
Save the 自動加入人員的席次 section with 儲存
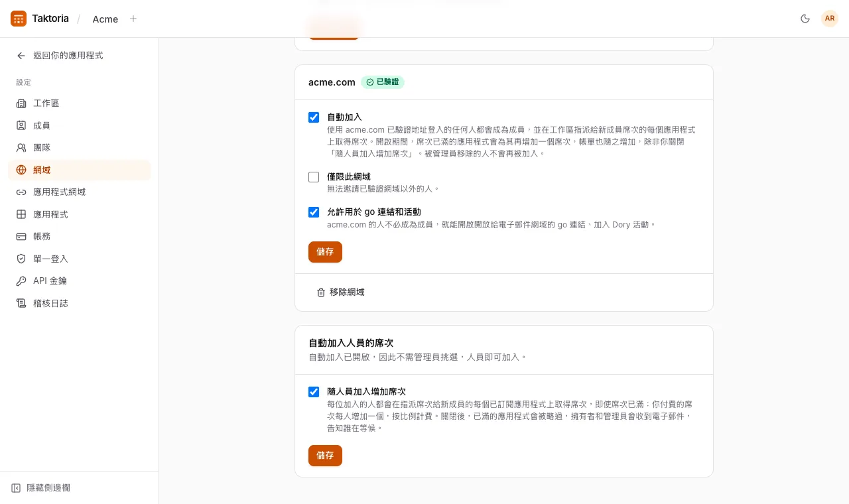tap(325, 456)
